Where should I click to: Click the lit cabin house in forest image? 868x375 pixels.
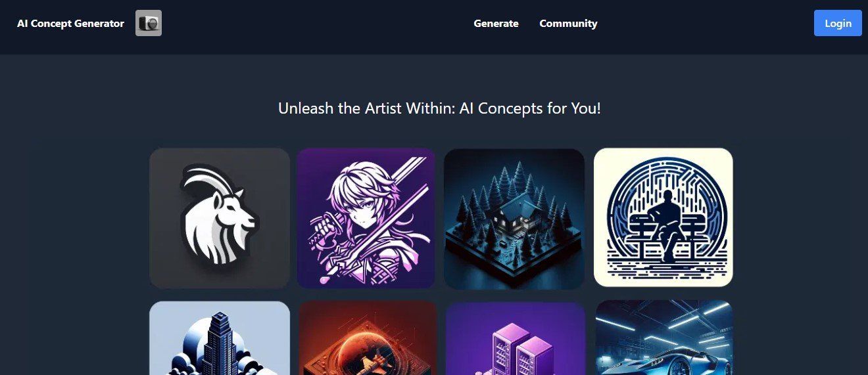point(510,218)
